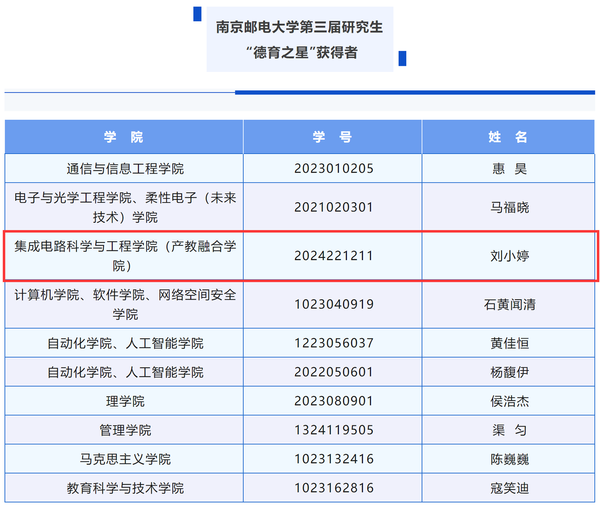The height and width of the screenshot is (508, 600).
Task: Click the highlighted 集成电路科学与工程学院 cell
Action: tap(125, 255)
